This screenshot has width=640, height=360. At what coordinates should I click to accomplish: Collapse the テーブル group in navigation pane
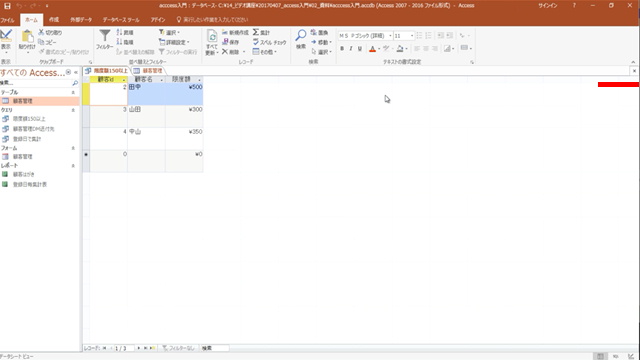pos(73,93)
